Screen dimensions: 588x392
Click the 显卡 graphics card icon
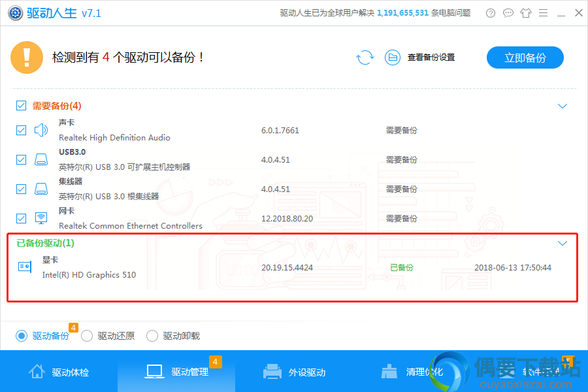pyautogui.click(x=25, y=267)
